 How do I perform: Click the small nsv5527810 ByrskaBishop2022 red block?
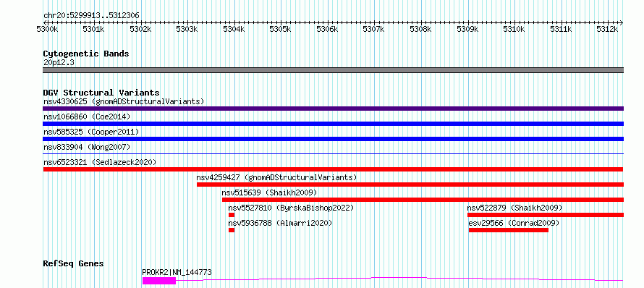coord(232,215)
